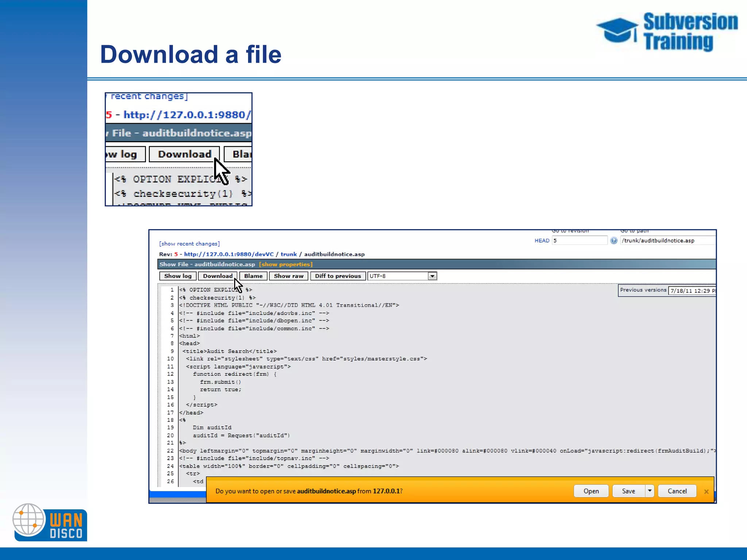The width and height of the screenshot is (747, 560).
Task: Click the HEAD revision link
Action: [x=542, y=241]
